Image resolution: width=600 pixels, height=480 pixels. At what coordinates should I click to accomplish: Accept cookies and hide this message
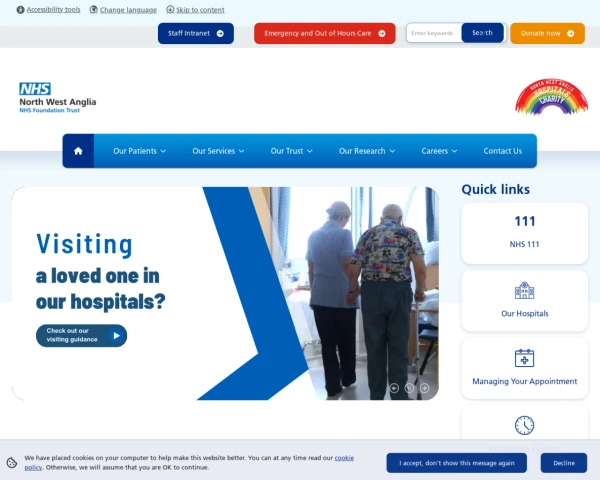(x=457, y=463)
